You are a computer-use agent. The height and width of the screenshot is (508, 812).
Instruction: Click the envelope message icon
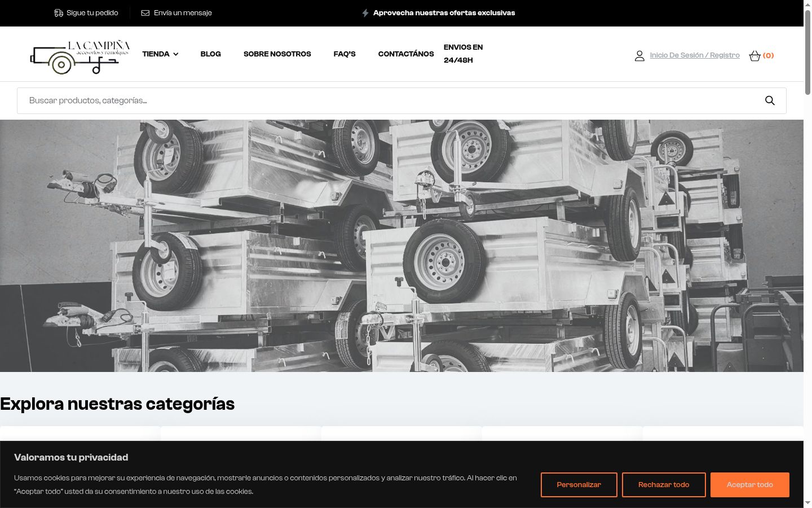145,13
